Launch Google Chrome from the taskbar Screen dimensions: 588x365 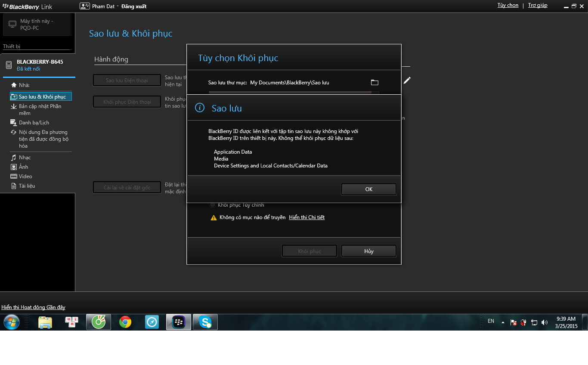pyautogui.click(x=125, y=322)
